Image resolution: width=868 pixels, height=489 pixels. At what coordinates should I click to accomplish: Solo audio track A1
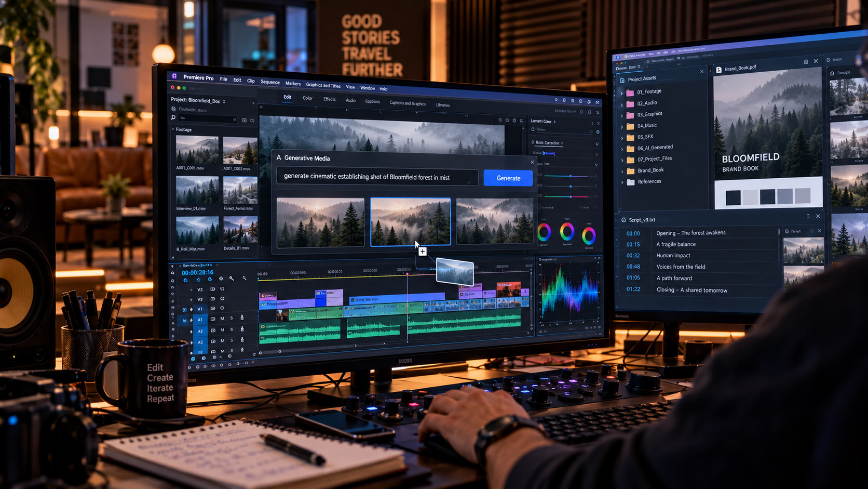point(232,318)
